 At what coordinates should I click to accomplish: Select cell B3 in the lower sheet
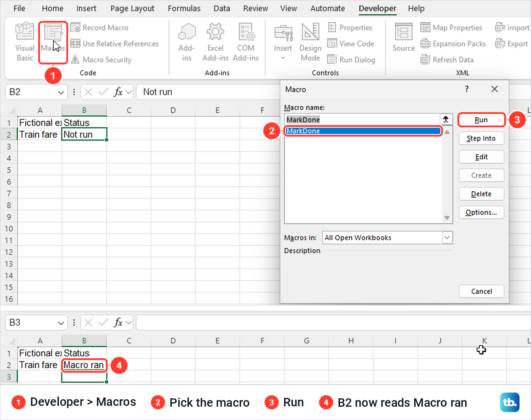click(84, 376)
